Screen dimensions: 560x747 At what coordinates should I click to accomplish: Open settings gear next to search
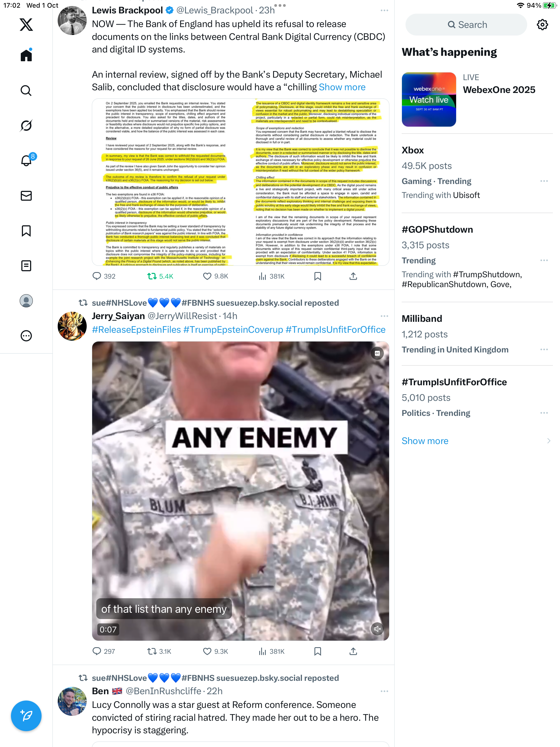tap(542, 25)
